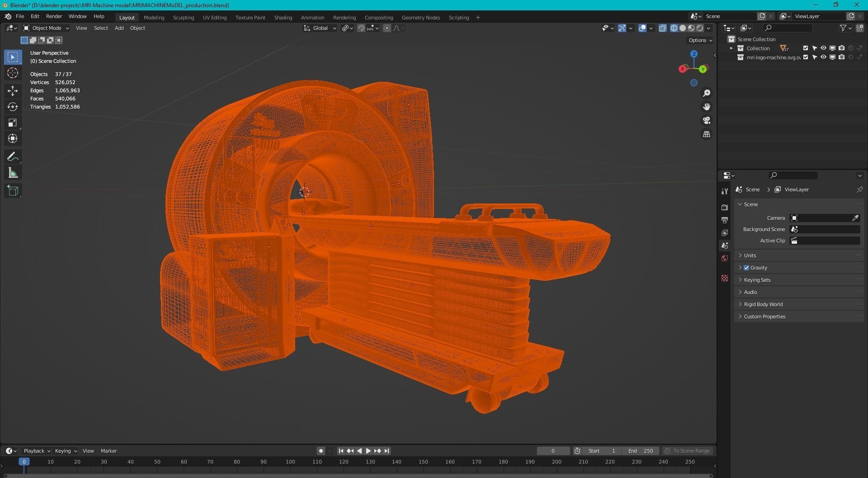Click the viewport zoom magnifier icon
Viewport: 868px width, 478px height.
tap(706, 93)
